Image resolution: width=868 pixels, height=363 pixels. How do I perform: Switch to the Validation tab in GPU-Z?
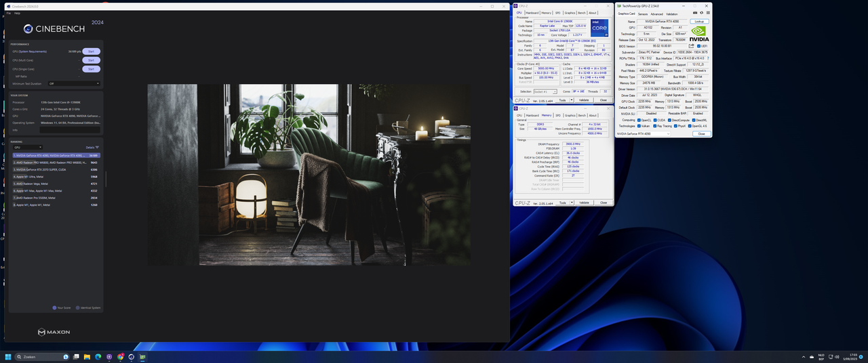[672, 14]
